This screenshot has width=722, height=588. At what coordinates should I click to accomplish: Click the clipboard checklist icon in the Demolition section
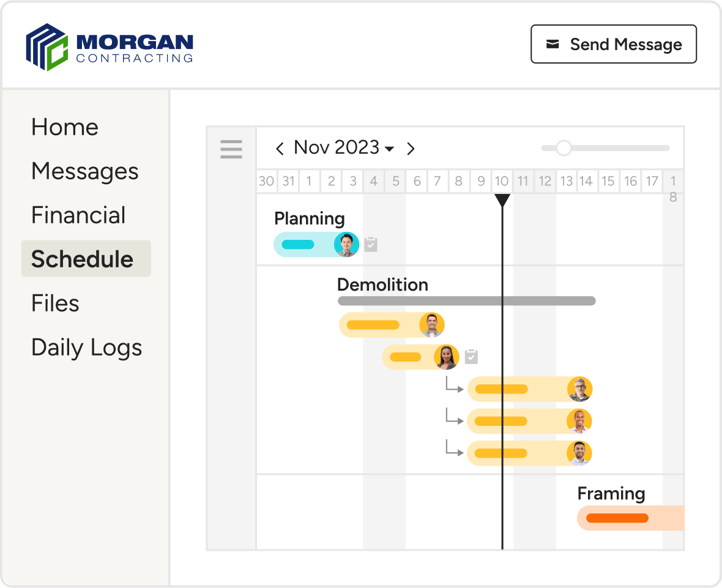coord(471,356)
